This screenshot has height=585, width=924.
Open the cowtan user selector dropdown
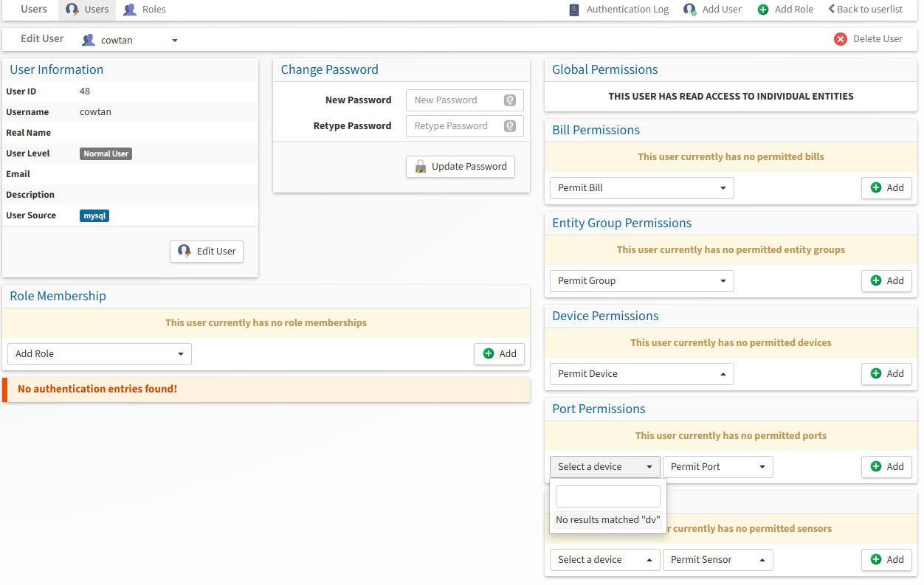pos(175,41)
